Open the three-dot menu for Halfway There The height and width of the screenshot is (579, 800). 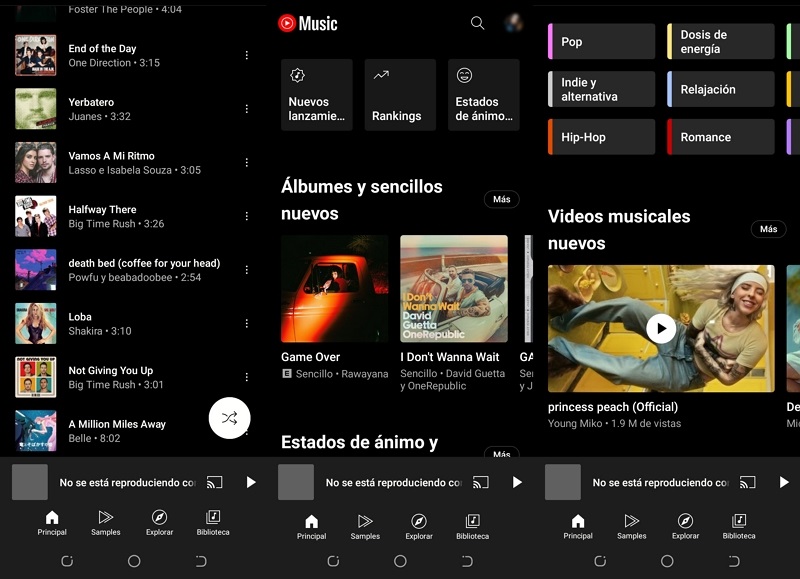[x=245, y=216]
